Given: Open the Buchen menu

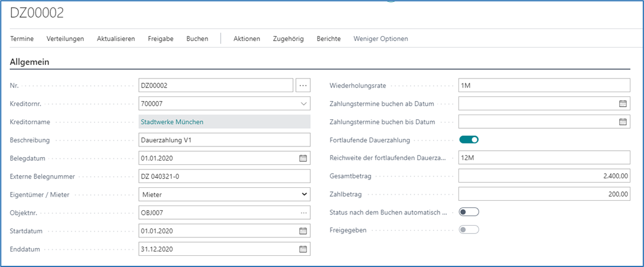Looking at the screenshot, I should (x=197, y=39).
